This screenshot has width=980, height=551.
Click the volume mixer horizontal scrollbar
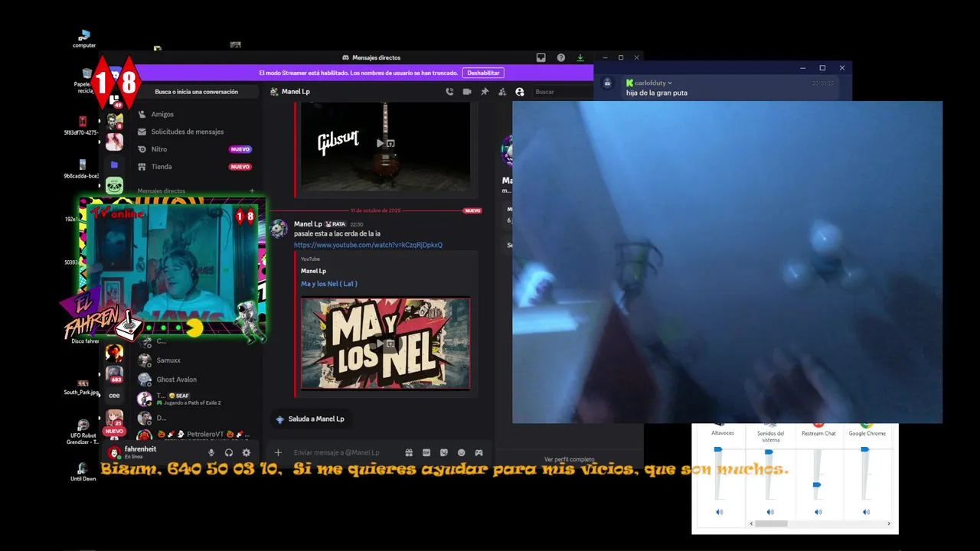(771, 523)
